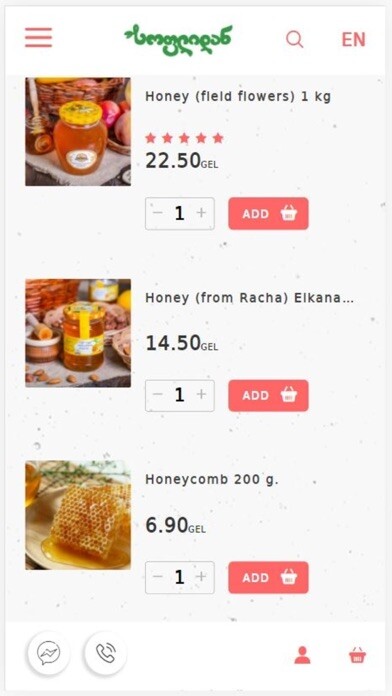Open the user account icon
Image resolution: width=392 pixels, height=696 pixels.
coord(302,655)
